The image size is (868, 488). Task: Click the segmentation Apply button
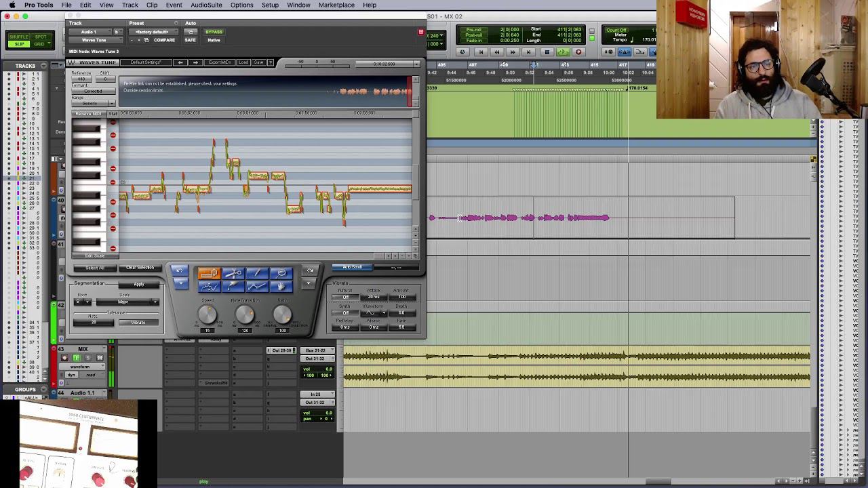[x=139, y=285]
